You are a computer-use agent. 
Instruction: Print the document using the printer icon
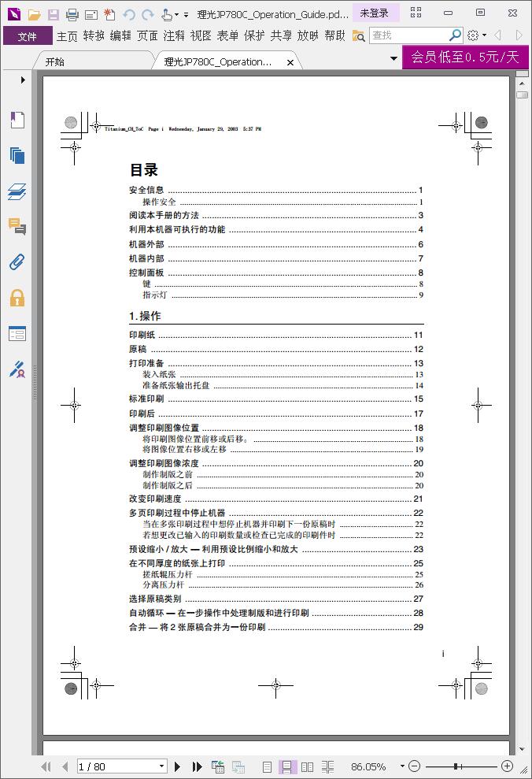[72, 14]
